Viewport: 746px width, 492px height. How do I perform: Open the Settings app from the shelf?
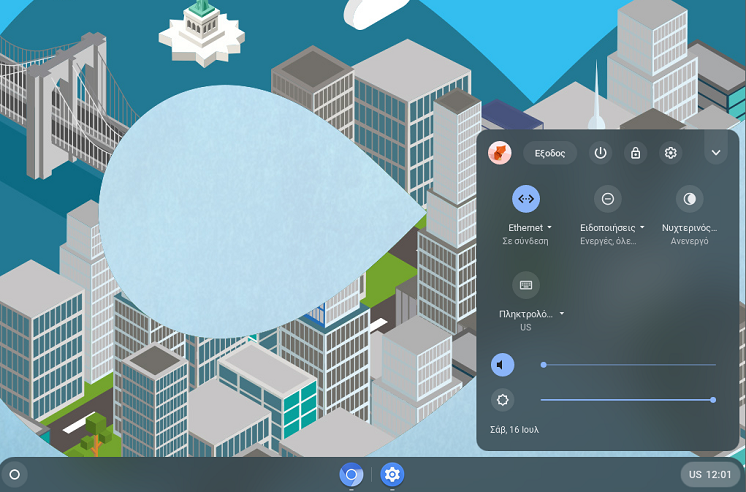pyautogui.click(x=392, y=474)
